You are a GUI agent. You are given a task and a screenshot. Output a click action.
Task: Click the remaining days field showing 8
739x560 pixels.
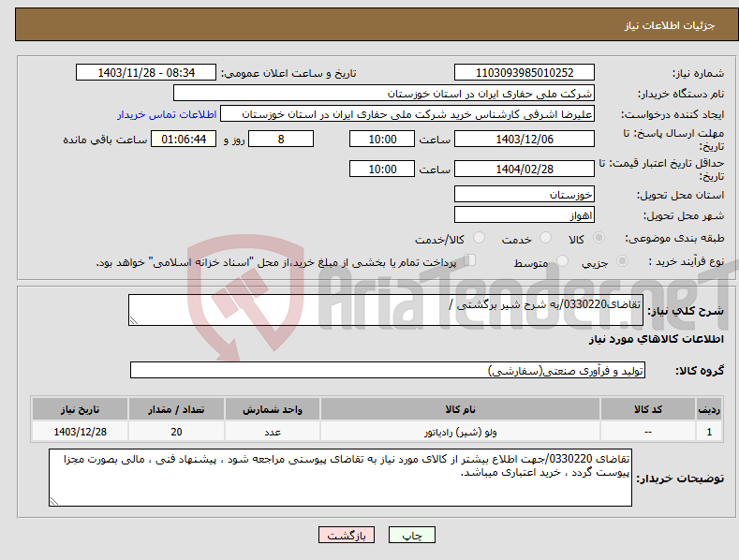[281, 139]
